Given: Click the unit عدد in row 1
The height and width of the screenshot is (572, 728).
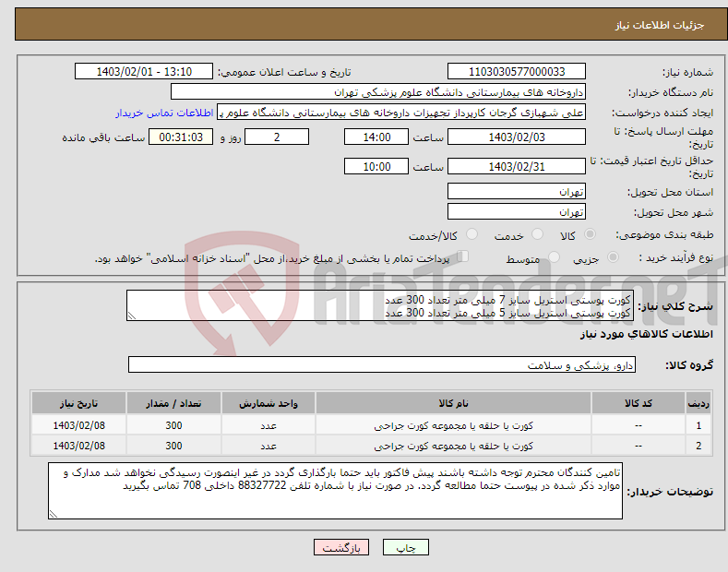Looking at the screenshot, I should pyautogui.click(x=269, y=425).
